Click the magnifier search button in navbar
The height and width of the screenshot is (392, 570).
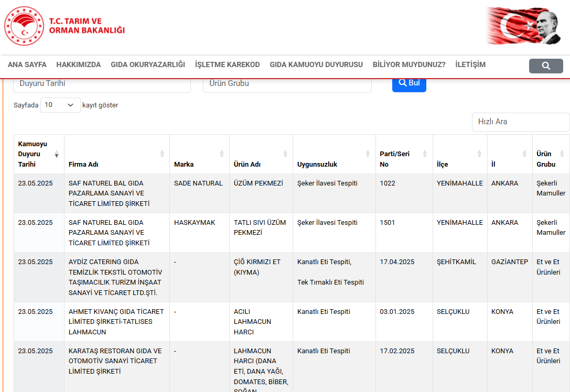546,66
